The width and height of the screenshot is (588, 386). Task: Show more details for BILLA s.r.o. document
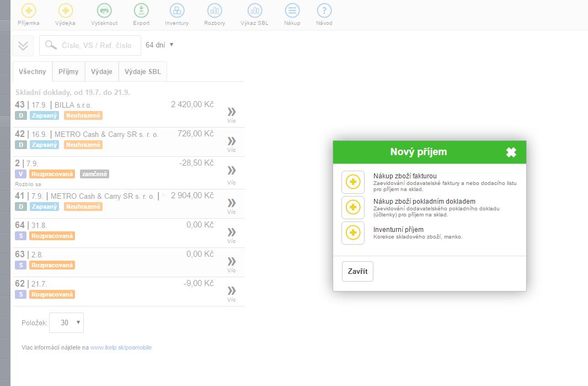coord(231,114)
